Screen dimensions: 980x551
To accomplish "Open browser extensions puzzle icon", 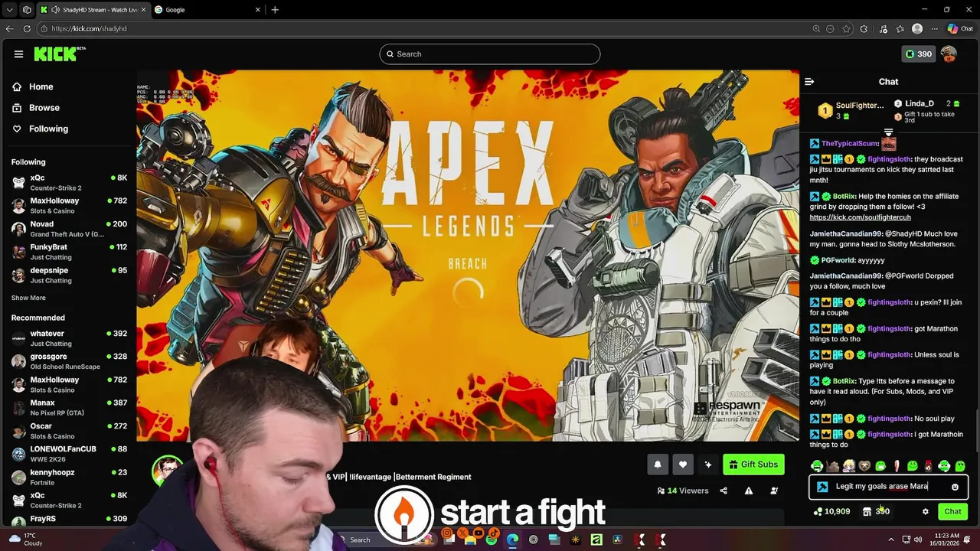I will click(864, 28).
